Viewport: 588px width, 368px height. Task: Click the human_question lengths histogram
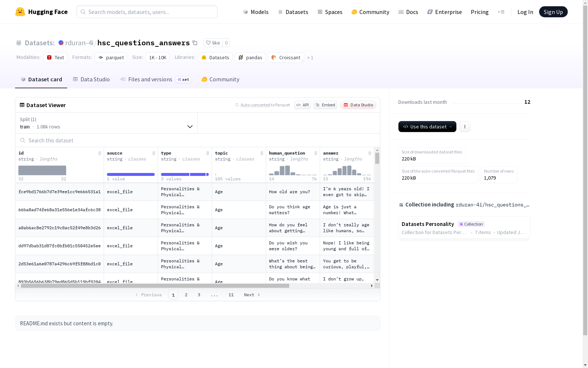click(293, 170)
